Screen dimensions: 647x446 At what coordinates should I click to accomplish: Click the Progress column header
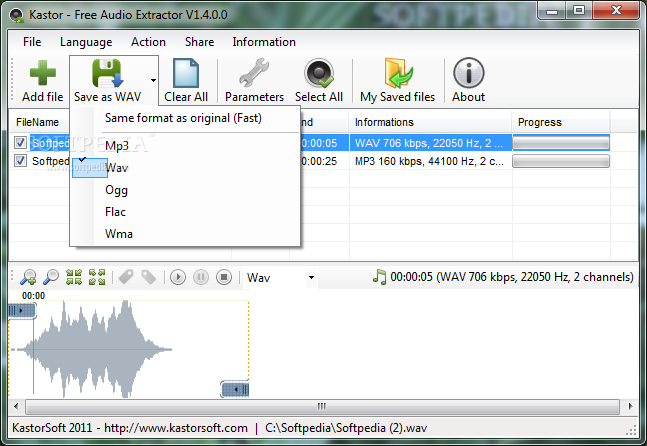[561, 122]
